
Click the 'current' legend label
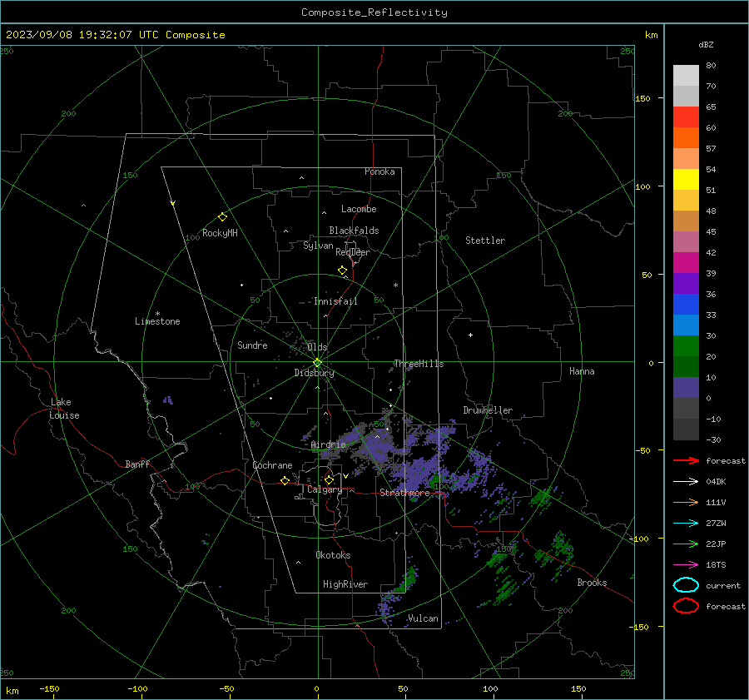pyautogui.click(x=723, y=585)
